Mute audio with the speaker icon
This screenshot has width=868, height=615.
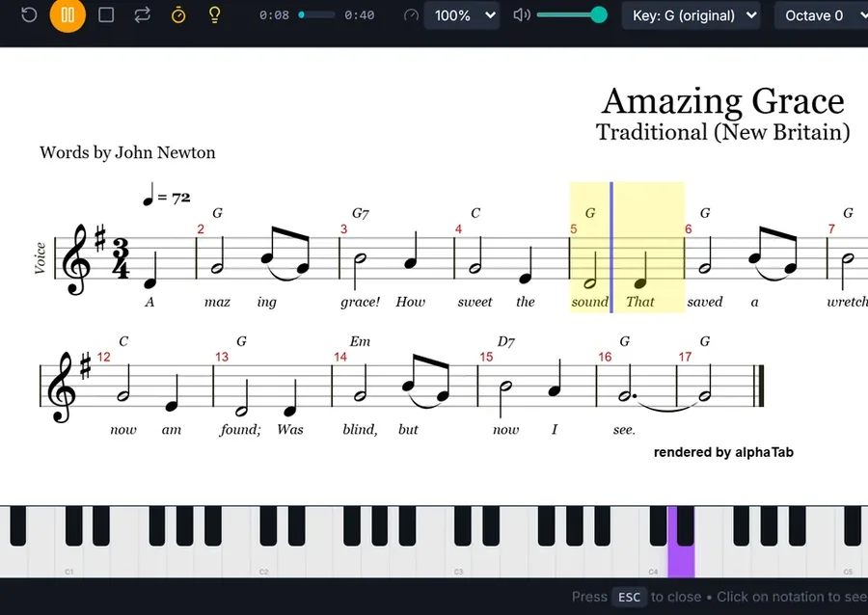(x=521, y=14)
